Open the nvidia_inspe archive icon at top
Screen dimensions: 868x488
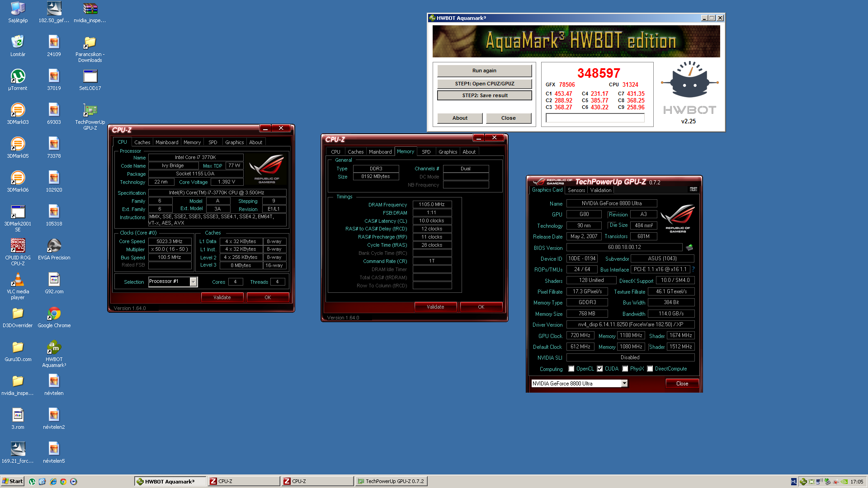(x=90, y=12)
